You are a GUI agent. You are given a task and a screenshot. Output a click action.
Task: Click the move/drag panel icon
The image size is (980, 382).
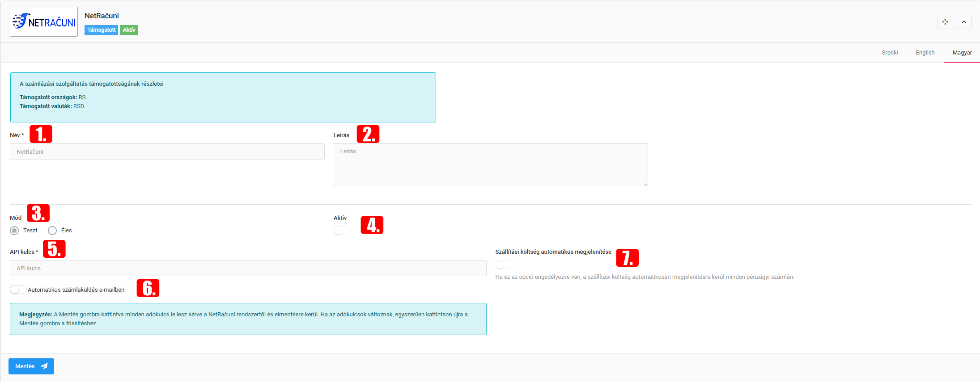(945, 22)
